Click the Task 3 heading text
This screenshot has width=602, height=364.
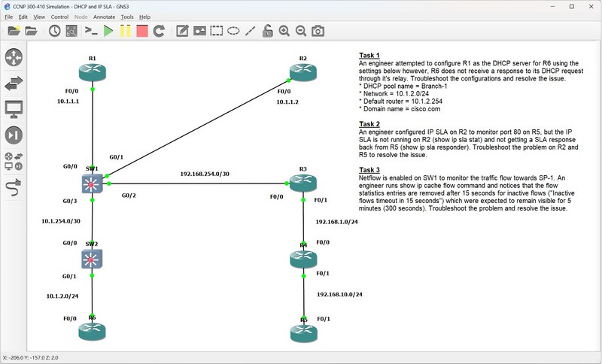[369, 169]
